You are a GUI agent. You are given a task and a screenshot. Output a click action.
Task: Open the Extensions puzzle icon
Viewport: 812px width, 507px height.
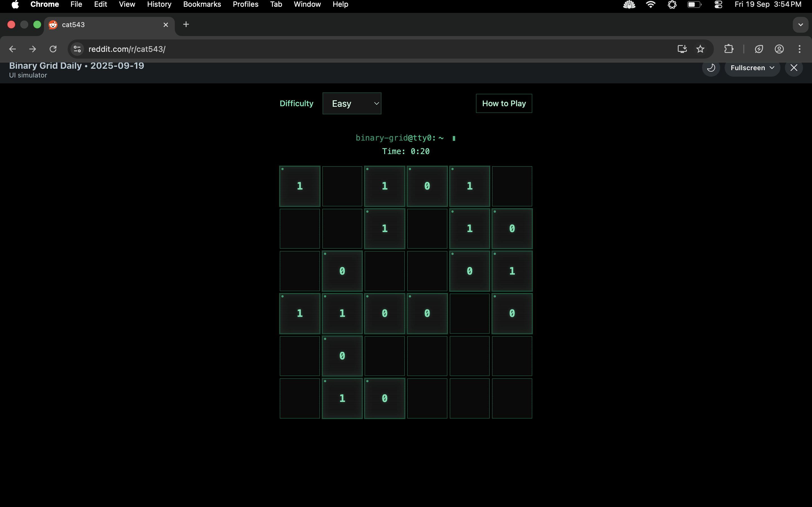[729, 49]
